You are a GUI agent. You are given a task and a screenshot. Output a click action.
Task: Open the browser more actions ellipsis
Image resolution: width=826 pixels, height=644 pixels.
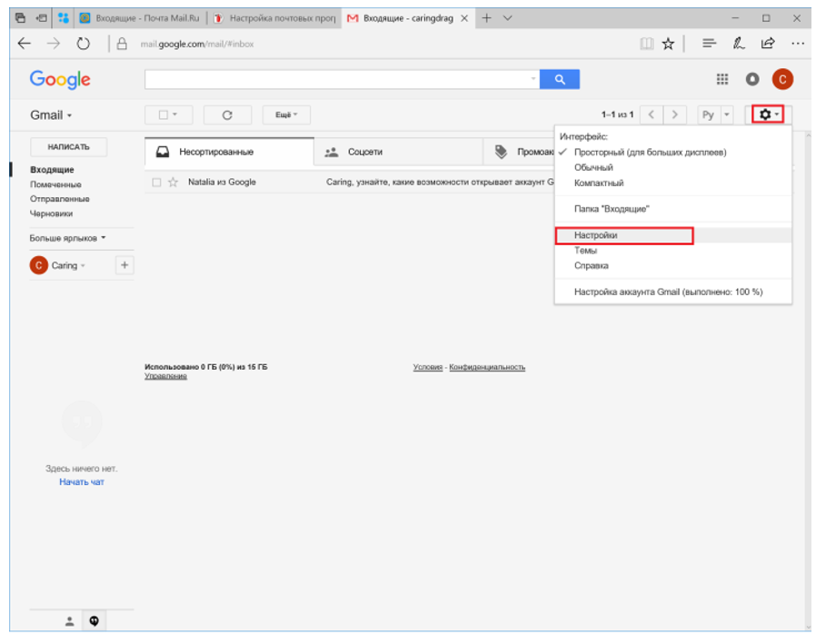[x=798, y=44]
